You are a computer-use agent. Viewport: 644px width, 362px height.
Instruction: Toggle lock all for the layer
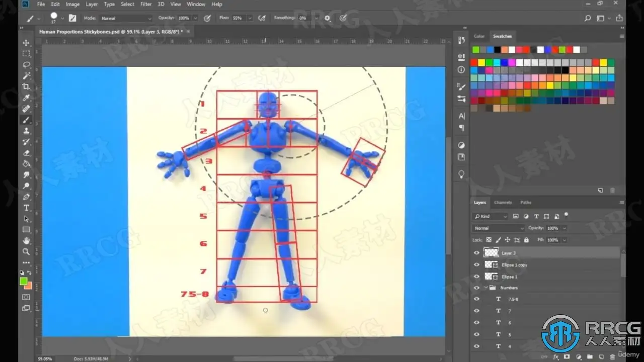click(526, 240)
